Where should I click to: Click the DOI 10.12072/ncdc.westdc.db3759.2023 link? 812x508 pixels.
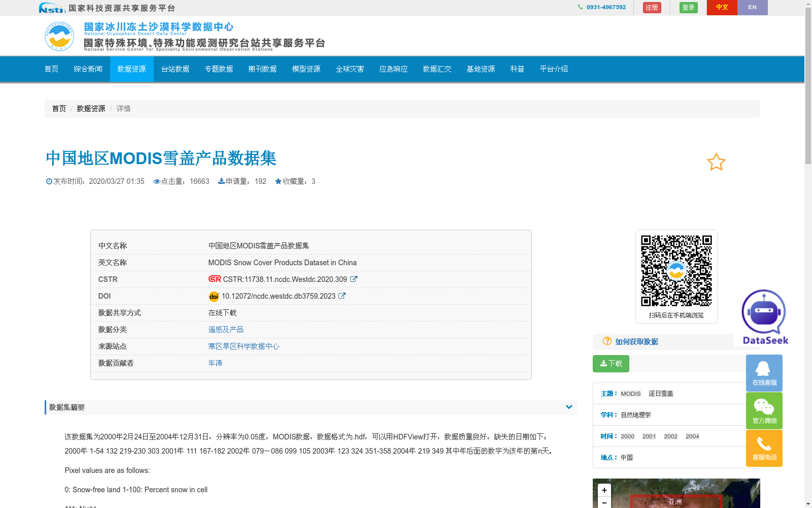click(x=278, y=296)
